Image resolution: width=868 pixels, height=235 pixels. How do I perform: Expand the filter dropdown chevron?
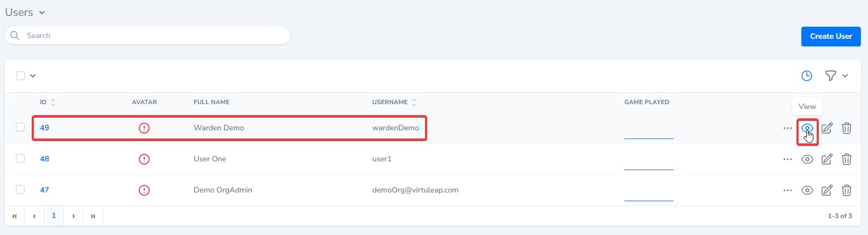coord(845,76)
